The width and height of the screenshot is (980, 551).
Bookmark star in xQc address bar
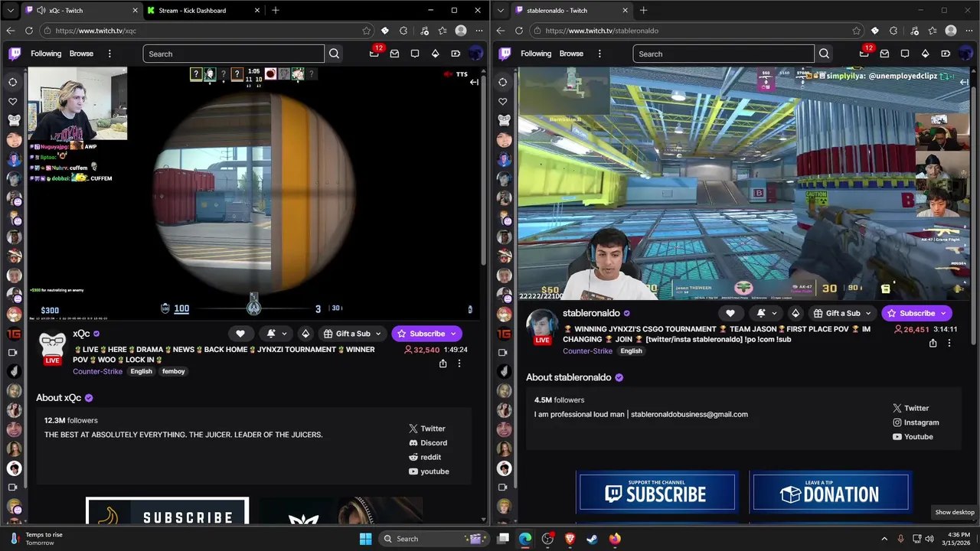[367, 31]
